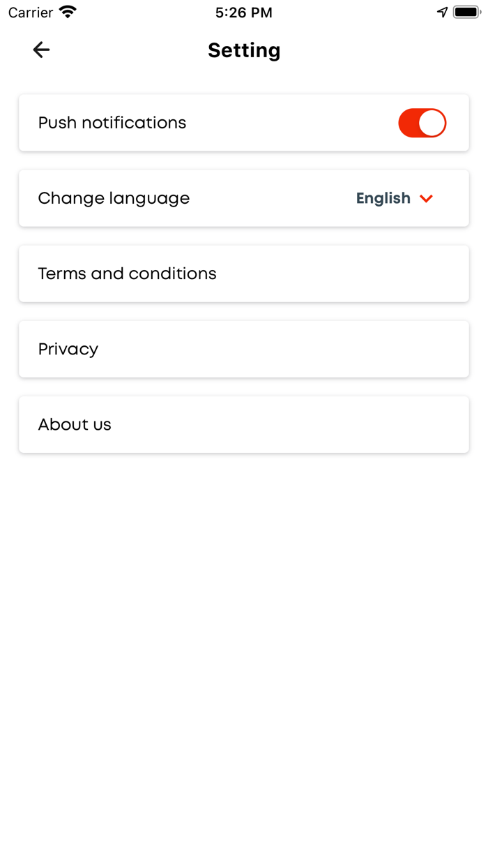Click the Push notifications label
Image resolution: width=488 pixels, height=868 pixels.
(x=112, y=123)
